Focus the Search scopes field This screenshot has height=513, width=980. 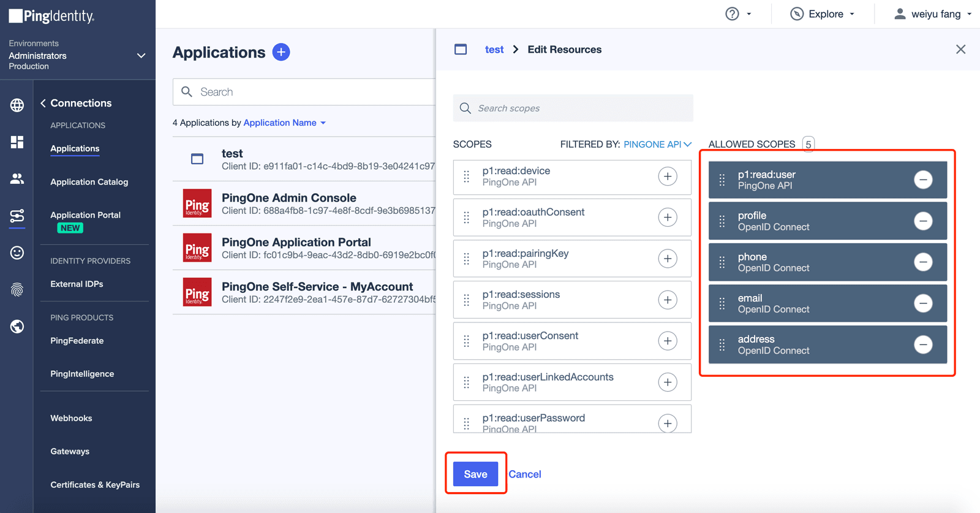point(573,108)
